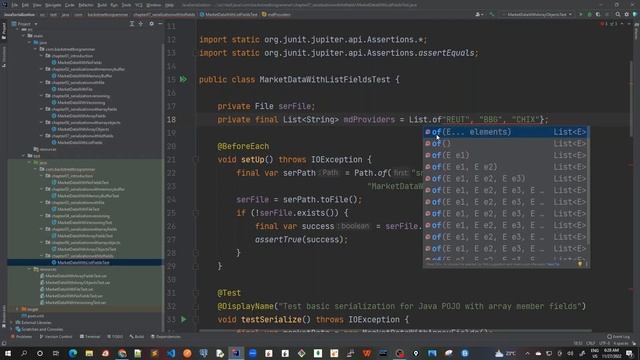Select the of(E e1, E e2) completion suggestion
This screenshot has height=360, width=640.
point(505,167)
